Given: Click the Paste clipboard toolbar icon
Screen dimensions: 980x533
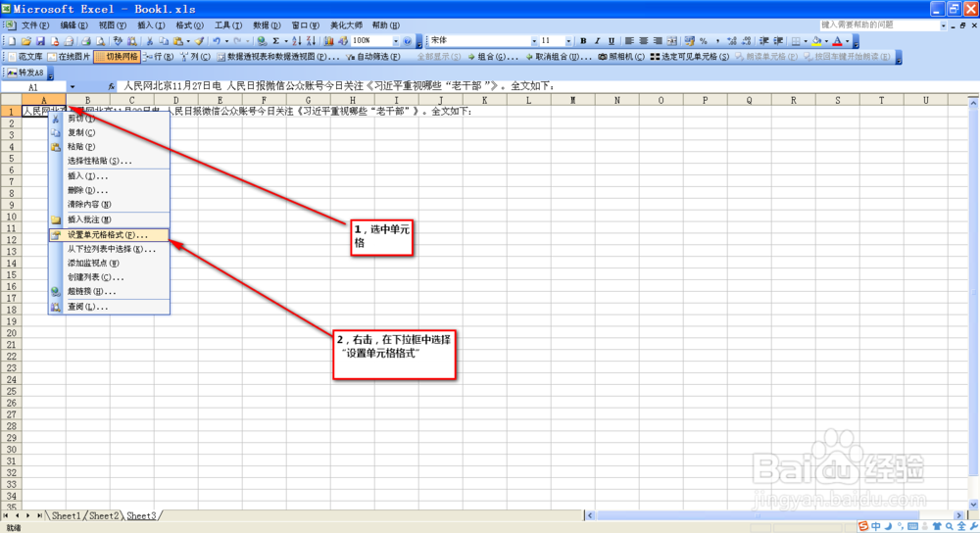Looking at the screenshot, I should click(177, 41).
